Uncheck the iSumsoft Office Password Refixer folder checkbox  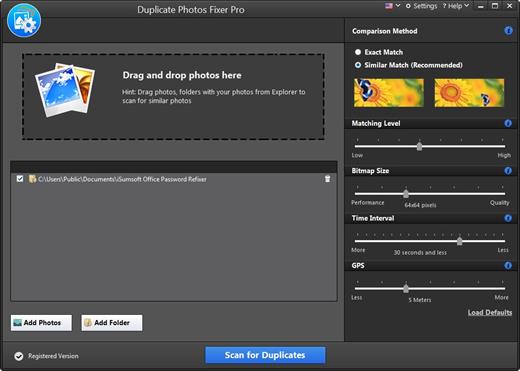(20, 179)
